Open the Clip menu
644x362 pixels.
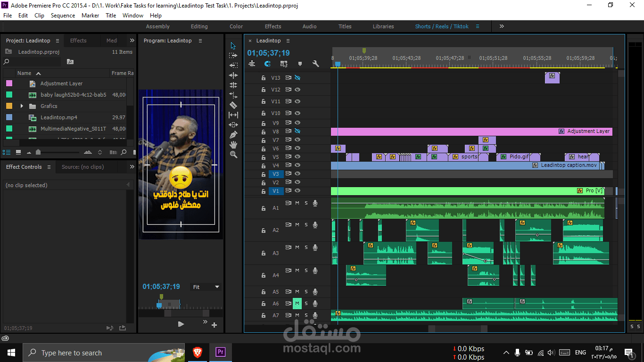click(39, 16)
